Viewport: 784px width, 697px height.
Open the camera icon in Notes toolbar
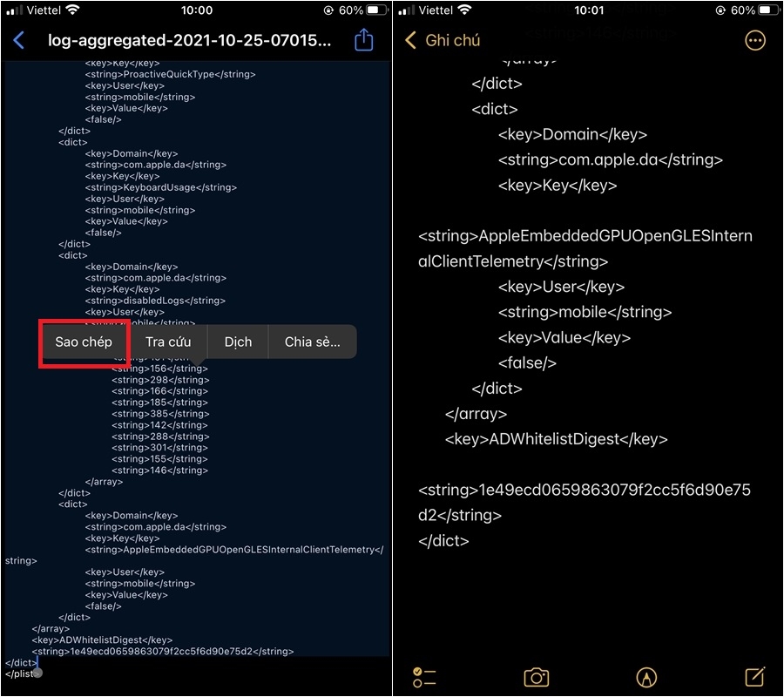536,678
